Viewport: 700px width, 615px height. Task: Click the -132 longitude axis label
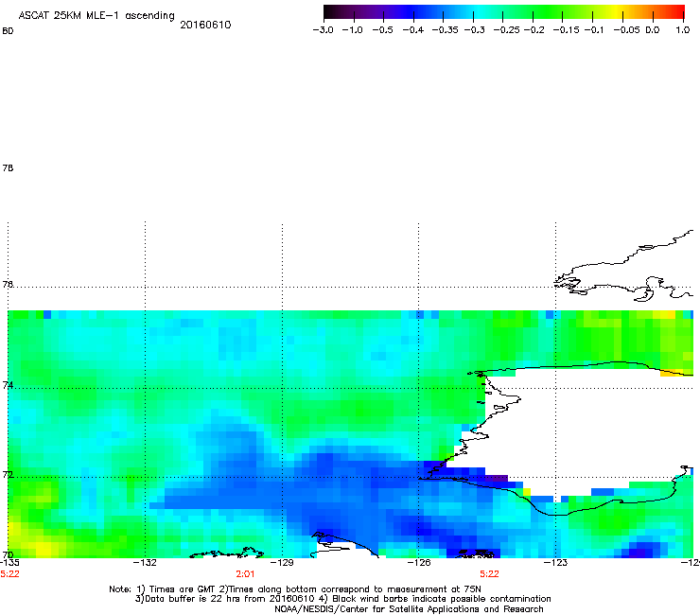pos(145,563)
